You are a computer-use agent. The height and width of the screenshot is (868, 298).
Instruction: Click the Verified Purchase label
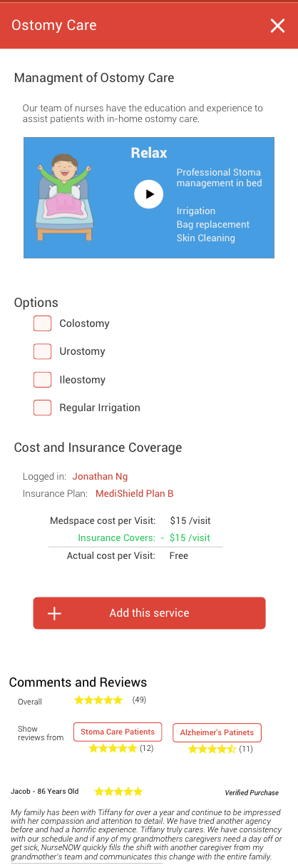tap(252, 792)
